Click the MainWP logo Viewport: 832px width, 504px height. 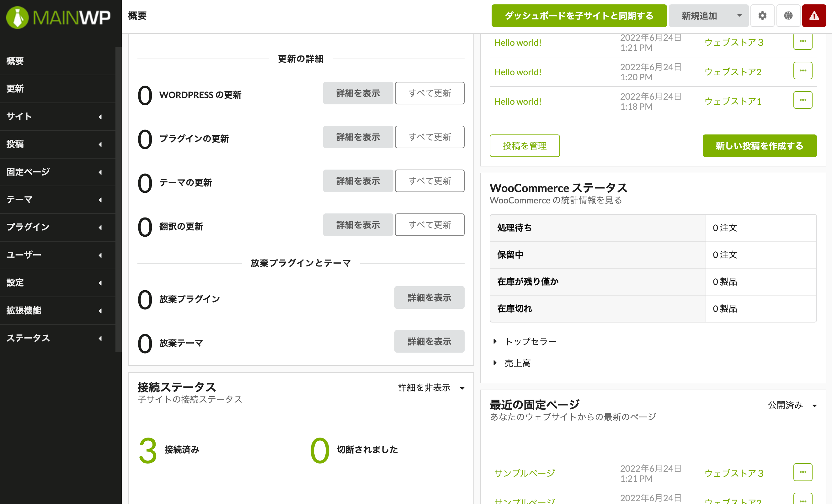click(x=58, y=17)
